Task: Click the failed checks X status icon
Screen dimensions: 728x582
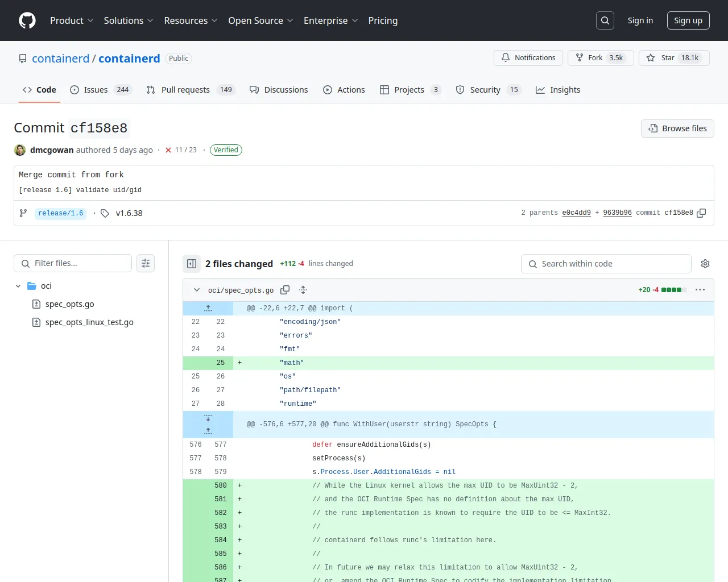Action: point(168,150)
